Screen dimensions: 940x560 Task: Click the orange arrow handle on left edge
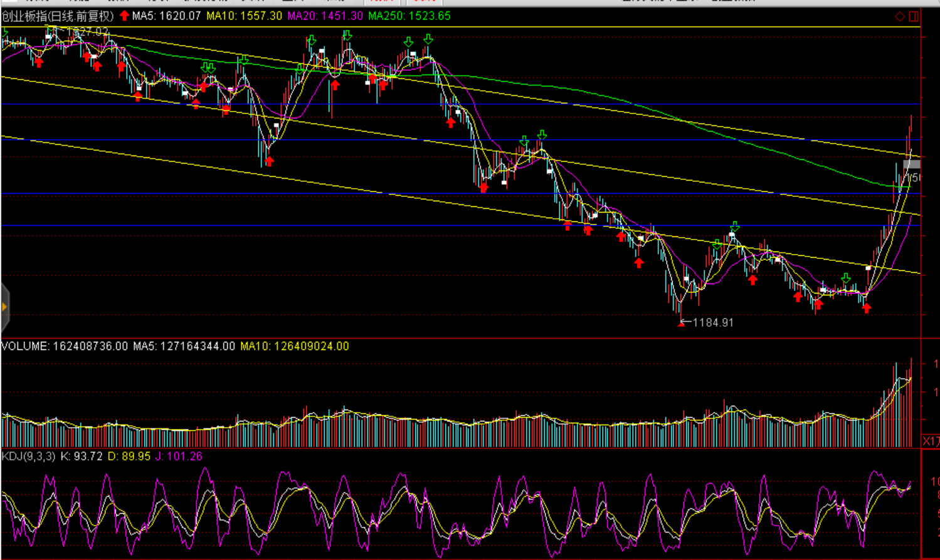(x=4, y=307)
